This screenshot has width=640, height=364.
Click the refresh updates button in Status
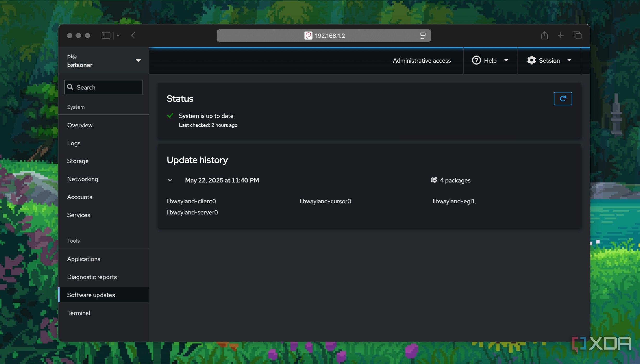pyautogui.click(x=563, y=99)
